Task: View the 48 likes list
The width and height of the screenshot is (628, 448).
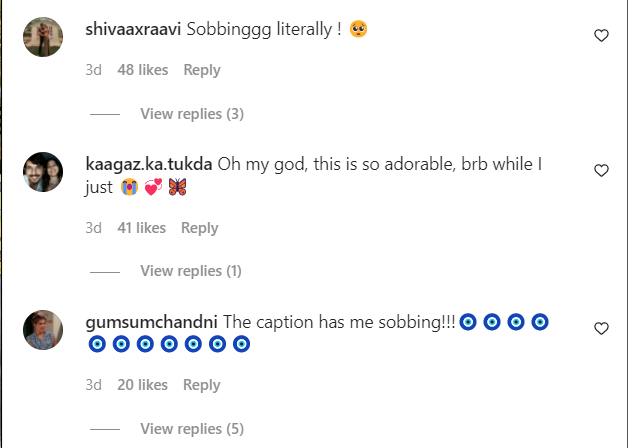Action: (141, 70)
